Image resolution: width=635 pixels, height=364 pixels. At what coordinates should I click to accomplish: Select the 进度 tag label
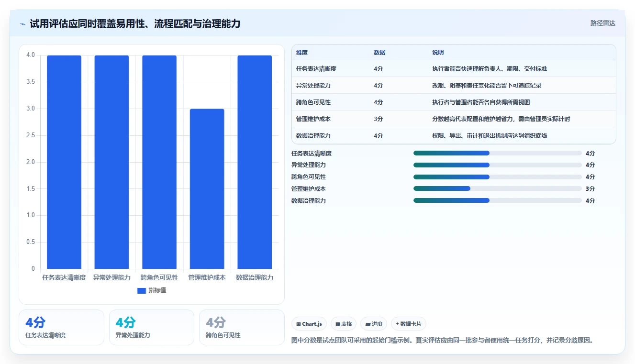click(377, 324)
